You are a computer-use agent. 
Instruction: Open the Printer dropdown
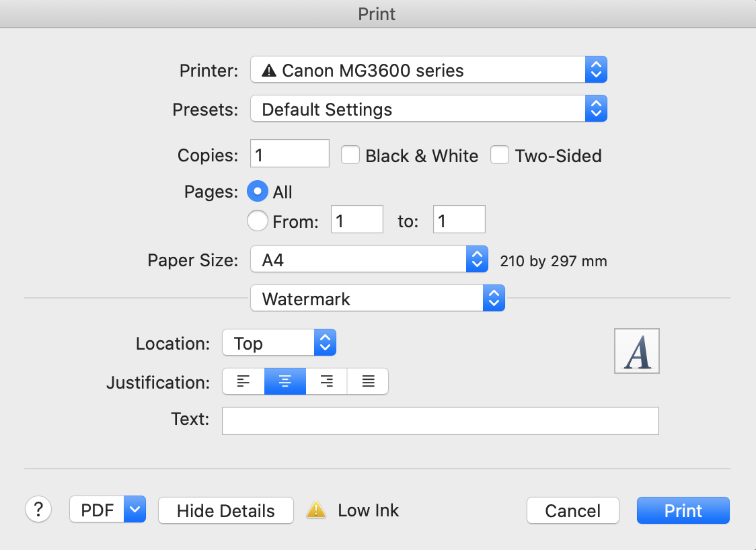tap(428, 70)
